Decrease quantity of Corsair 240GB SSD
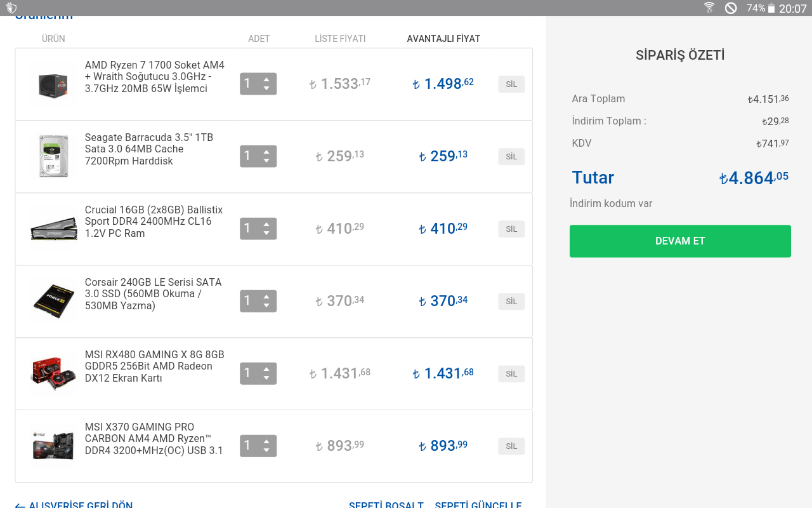This screenshot has height=508, width=812. tap(266, 306)
